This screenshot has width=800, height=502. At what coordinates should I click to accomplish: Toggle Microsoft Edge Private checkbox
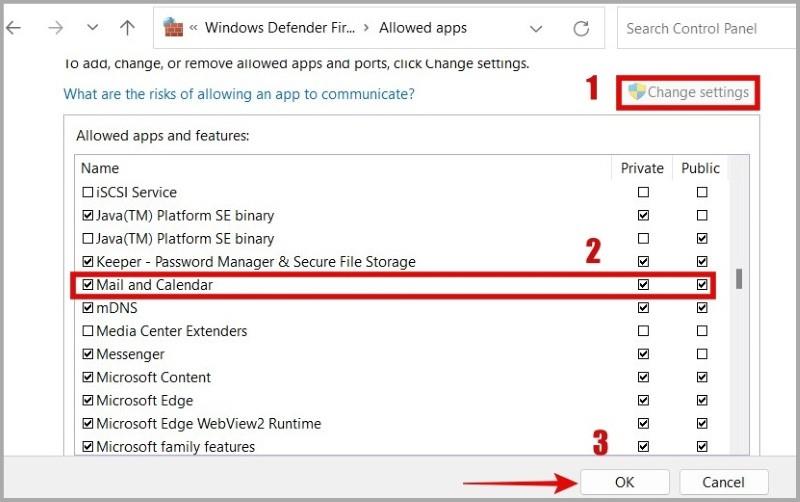pos(643,400)
